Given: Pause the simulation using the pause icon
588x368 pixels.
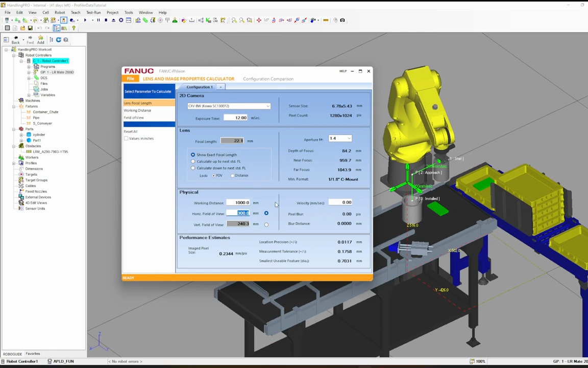Looking at the screenshot, I should click(x=99, y=20).
